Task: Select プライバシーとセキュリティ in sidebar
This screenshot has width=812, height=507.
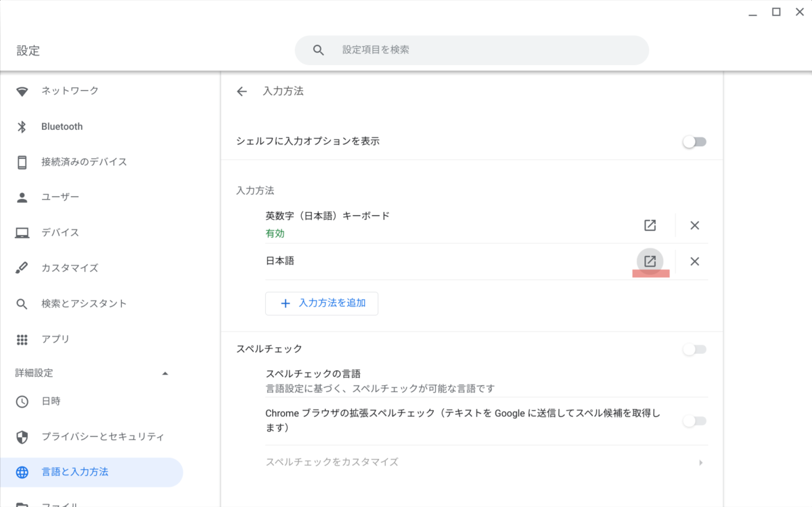Action: click(x=102, y=437)
